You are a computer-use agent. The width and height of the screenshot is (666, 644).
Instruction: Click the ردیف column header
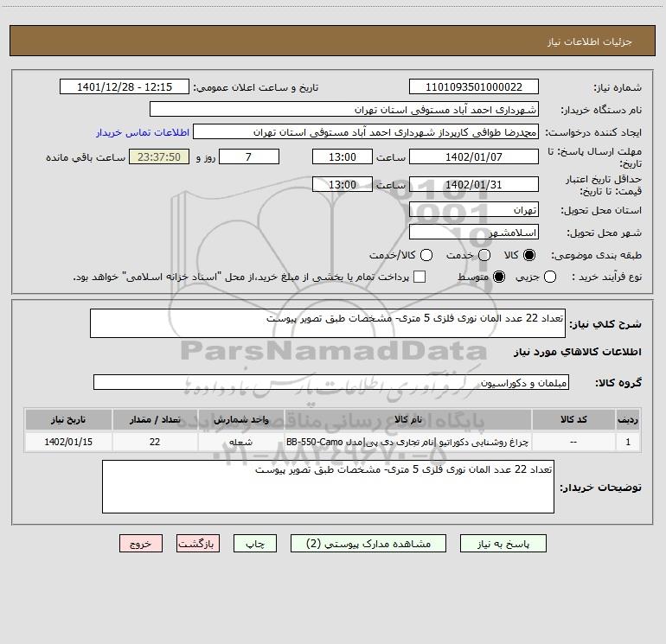click(628, 419)
